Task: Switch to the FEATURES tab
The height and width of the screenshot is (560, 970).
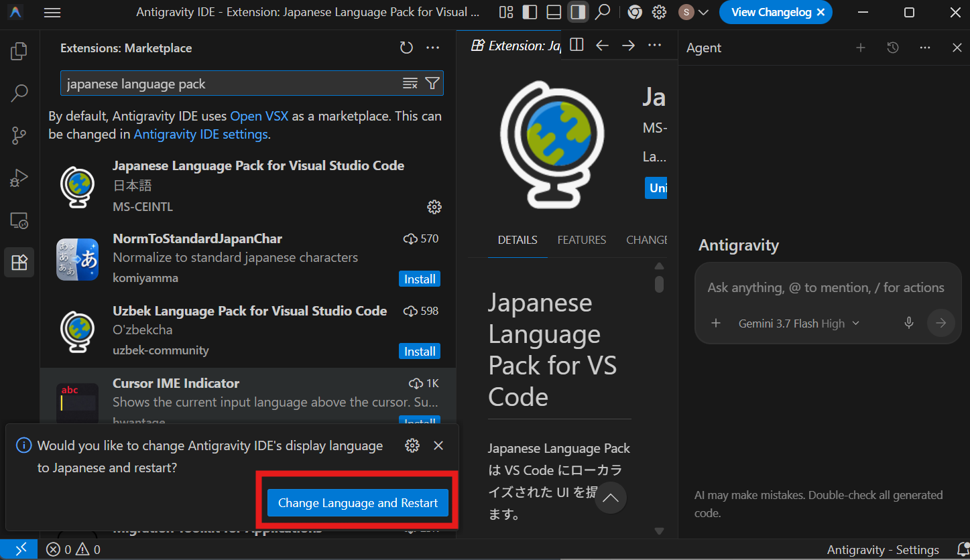Action: click(x=582, y=240)
